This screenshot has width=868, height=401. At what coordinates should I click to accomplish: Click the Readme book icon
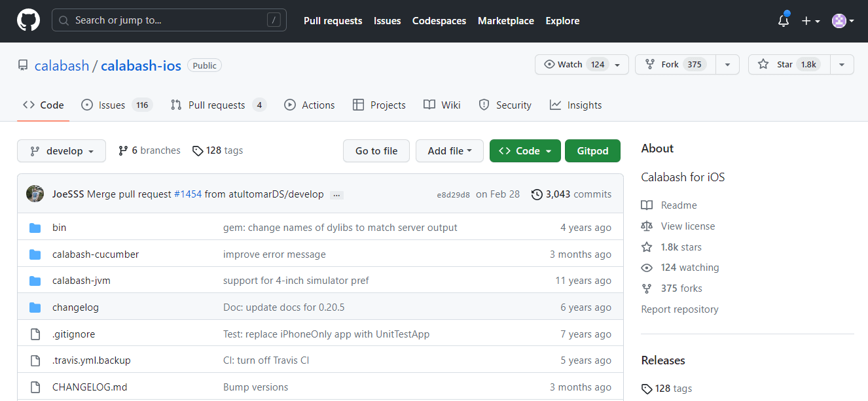click(x=647, y=205)
